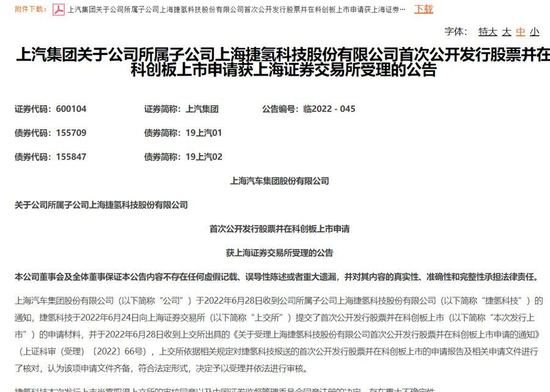
Task: Set font size to 特大
Action: coord(488,32)
